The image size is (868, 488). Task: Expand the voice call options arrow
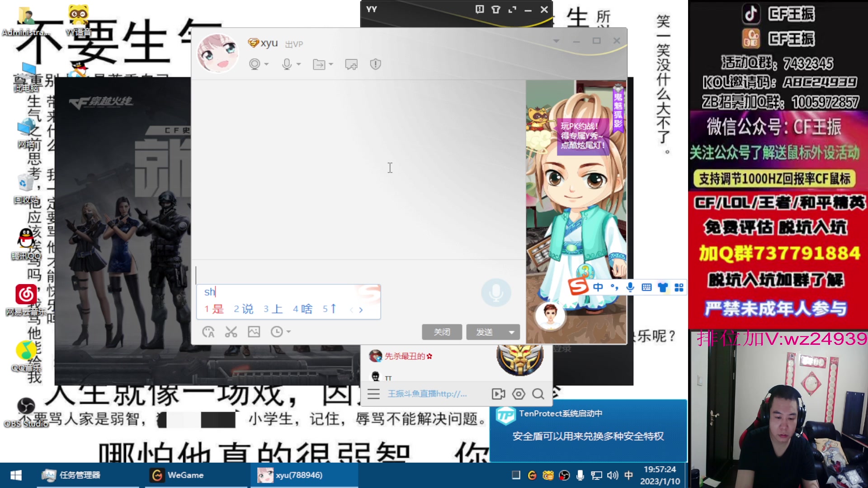click(298, 64)
